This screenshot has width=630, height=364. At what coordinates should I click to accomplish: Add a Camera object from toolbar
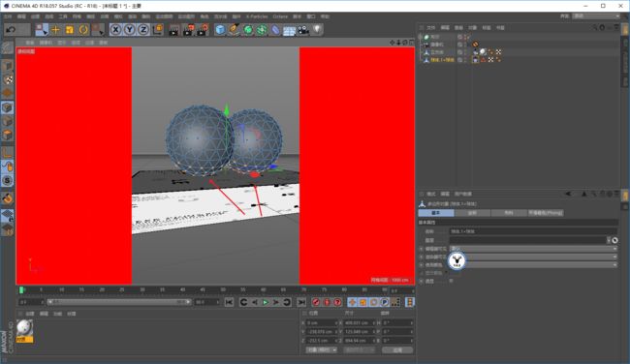point(303,30)
